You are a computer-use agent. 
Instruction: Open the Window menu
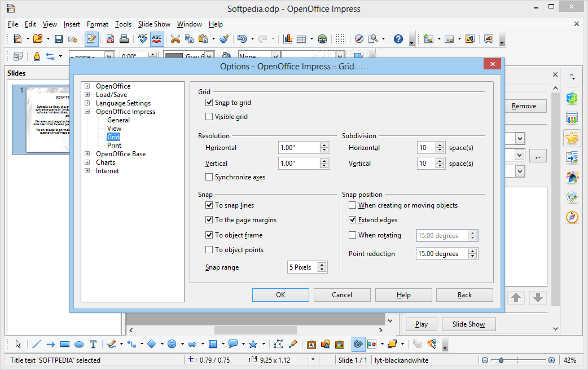190,24
